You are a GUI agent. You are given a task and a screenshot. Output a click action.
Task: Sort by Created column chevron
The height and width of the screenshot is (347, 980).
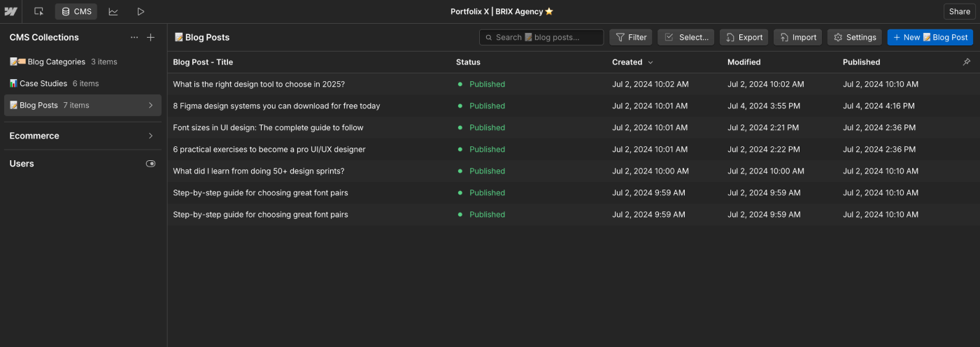click(651, 62)
